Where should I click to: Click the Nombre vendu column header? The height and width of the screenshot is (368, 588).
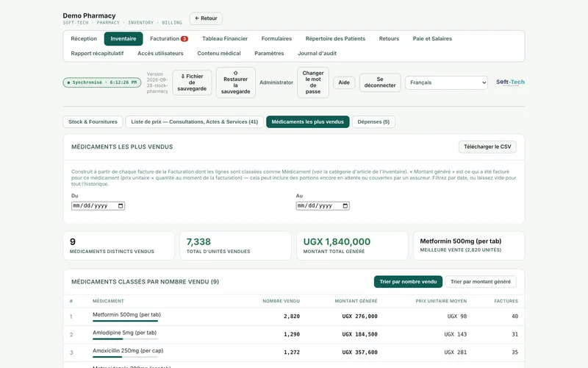281,301
